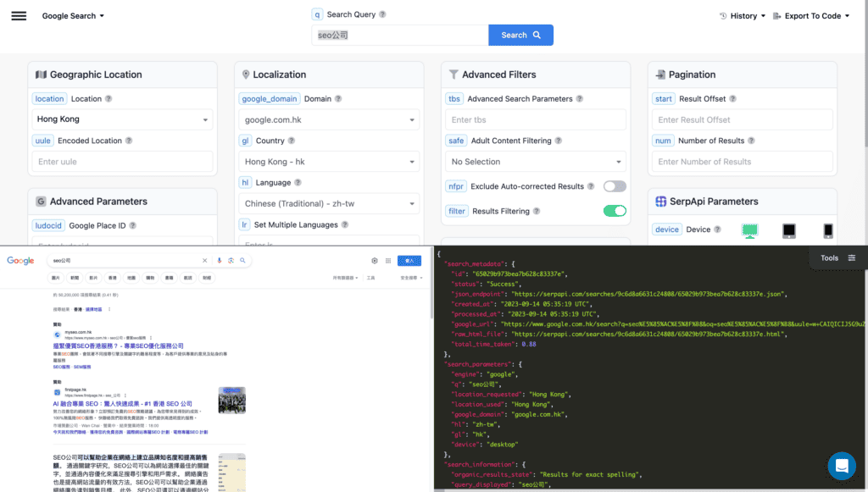Expand the Hong Kong location dropdown
Screen dimensions: 868x492
pos(122,119)
